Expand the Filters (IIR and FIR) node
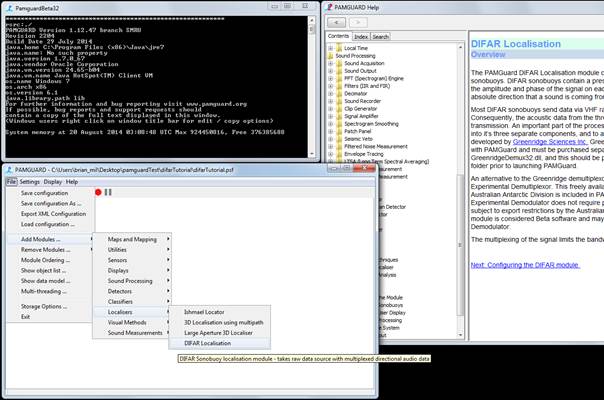Viewport: 604px width, 400px height. [x=331, y=86]
